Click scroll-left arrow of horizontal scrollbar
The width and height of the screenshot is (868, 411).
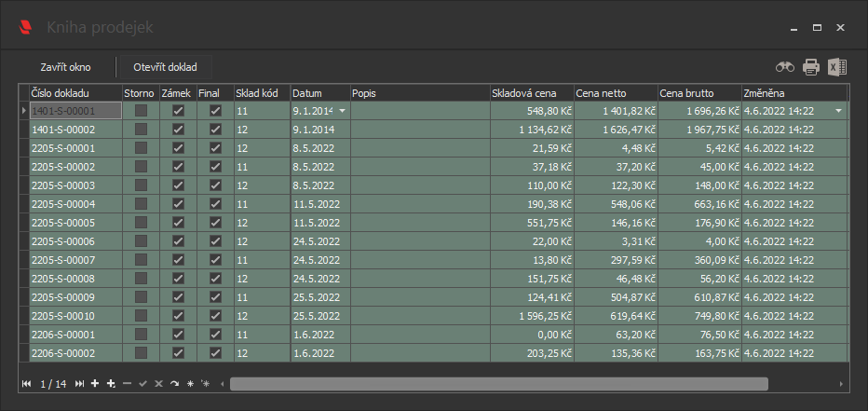pos(223,383)
